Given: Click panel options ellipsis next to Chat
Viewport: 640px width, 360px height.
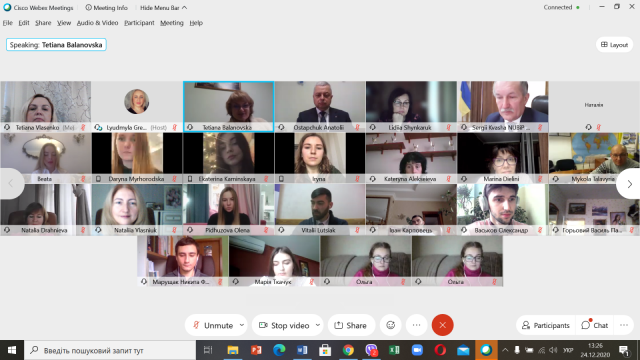Looking at the screenshot, I should coord(624,325).
